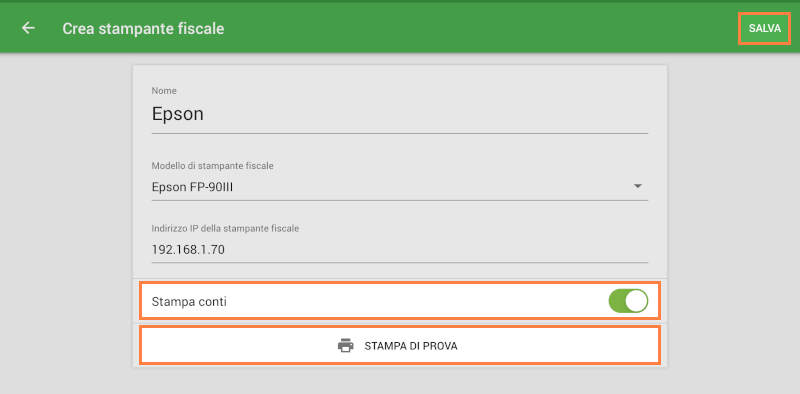
Task: Click the white knob of the Stampa conti toggle
Action: click(637, 302)
